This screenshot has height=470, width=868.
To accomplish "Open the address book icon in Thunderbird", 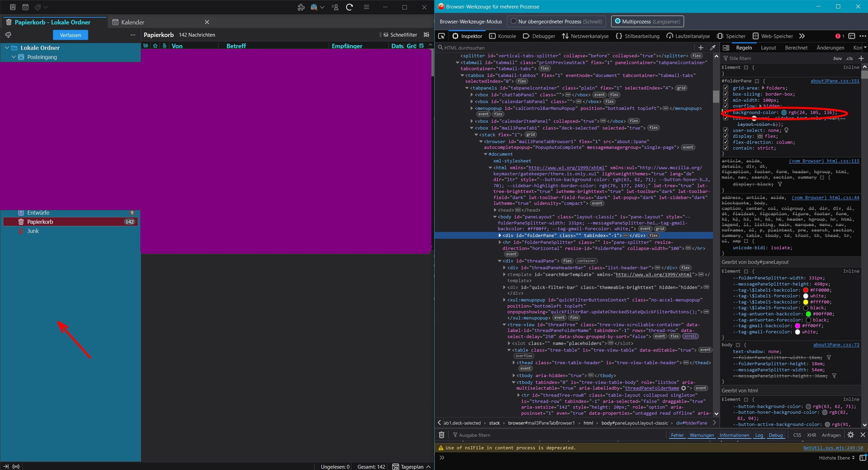I will (13, 7).
